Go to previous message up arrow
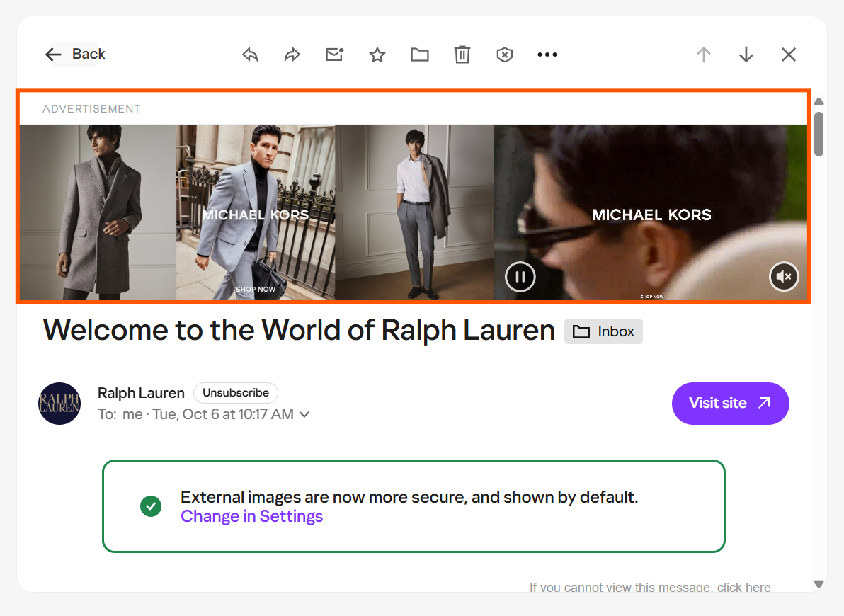This screenshot has height=616, width=844. pos(704,55)
